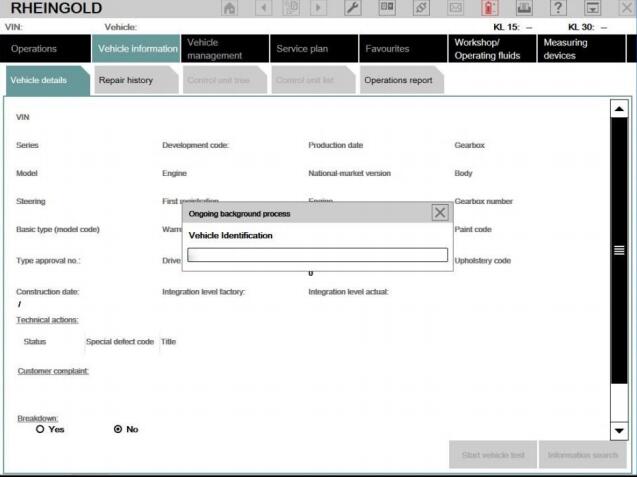Viewport: 637px width, 477px height.
Task: Click the Integration level actual label
Action: [x=349, y=292]
